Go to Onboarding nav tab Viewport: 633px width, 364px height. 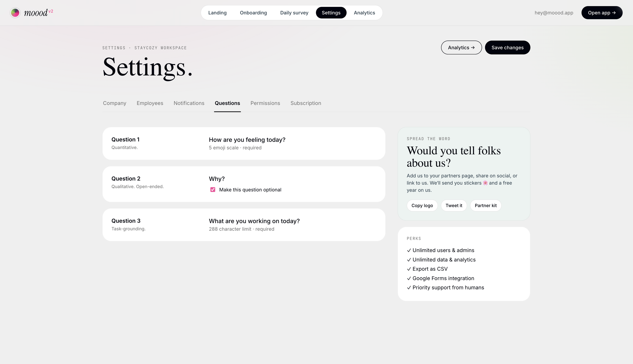253,13
